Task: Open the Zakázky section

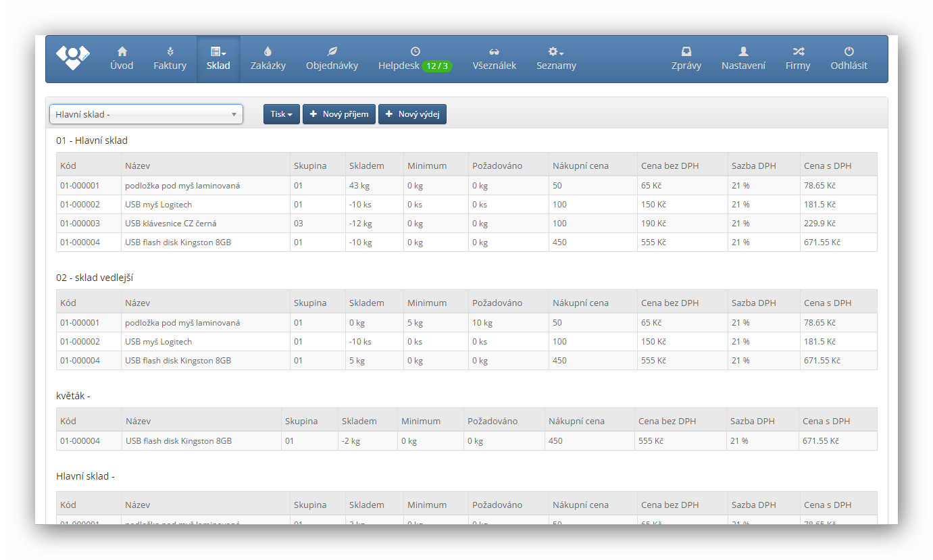Action: (268, 59)
